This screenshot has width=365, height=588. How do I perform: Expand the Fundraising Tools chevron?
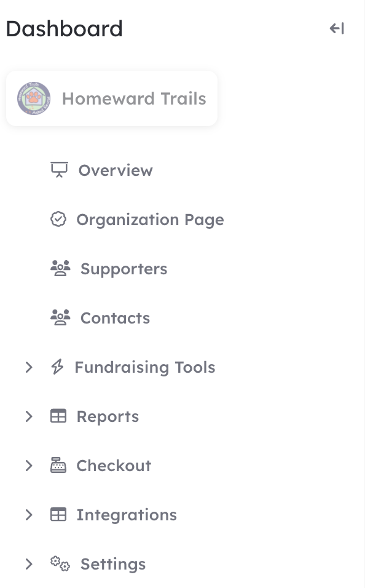(x=29, y=367)
